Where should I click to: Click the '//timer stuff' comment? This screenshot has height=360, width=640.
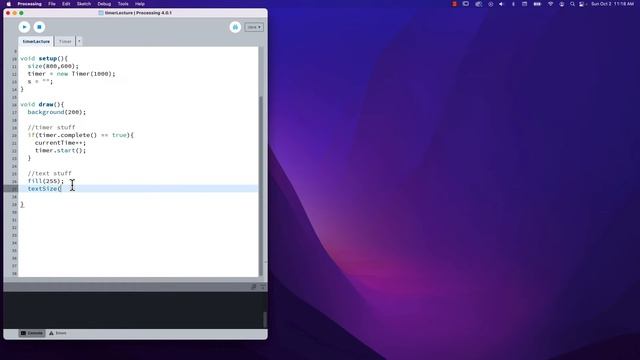pos(51,127)
